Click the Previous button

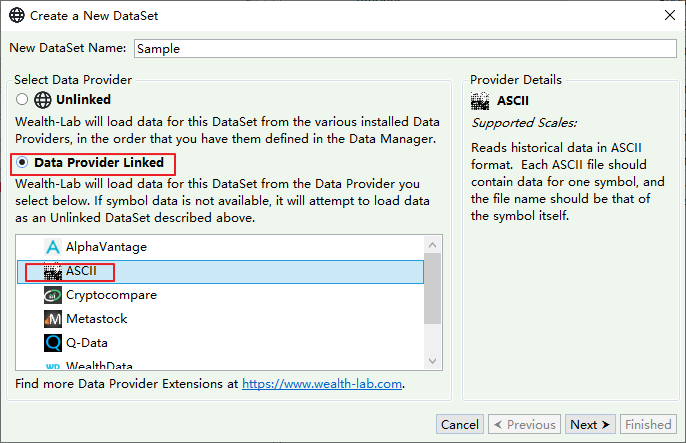524,424
